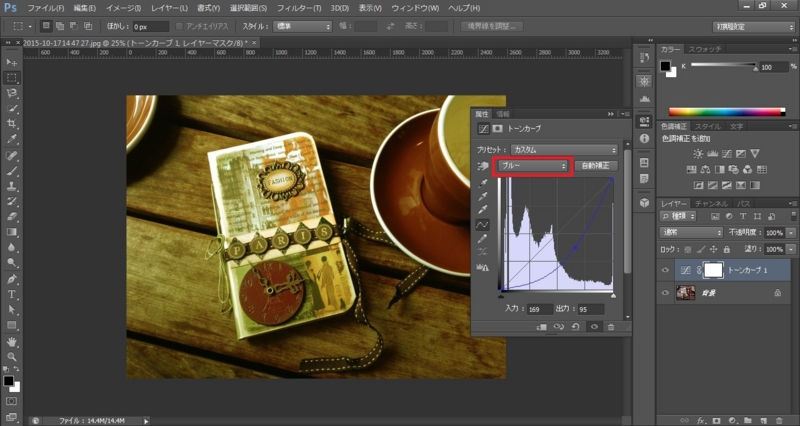Switch to the スウォッチ tab
Viewport: 800px width, 426px height.
705,49
